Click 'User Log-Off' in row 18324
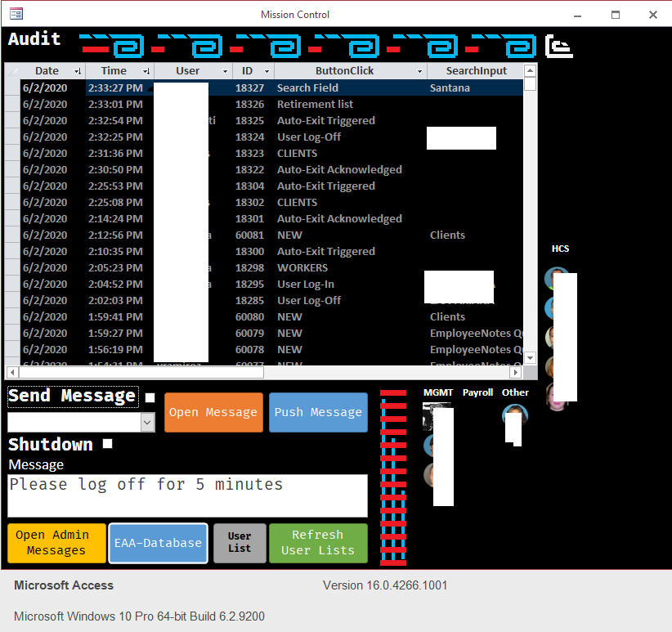Image resolution: width=672 pixels, height=632 pixels. [309, 137]
